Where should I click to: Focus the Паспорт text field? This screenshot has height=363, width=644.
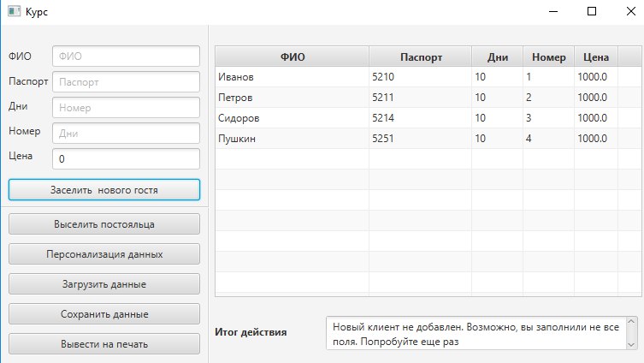point(126,82)
